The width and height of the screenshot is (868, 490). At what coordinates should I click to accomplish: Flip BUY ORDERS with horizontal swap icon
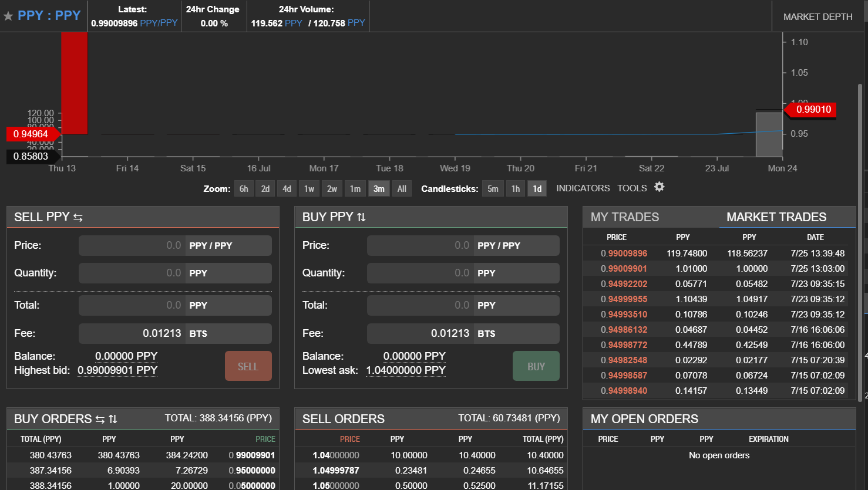pyautogui.click(x=100, y=419)
